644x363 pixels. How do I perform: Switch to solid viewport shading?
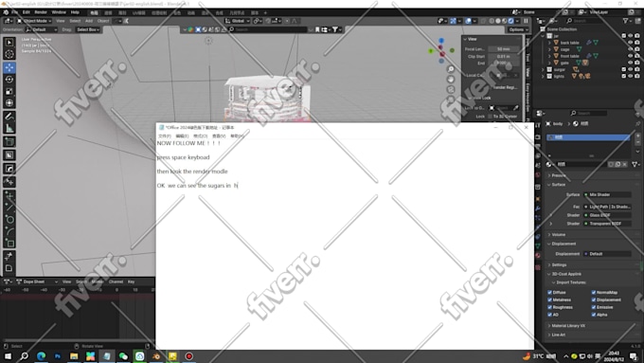[x=498, y=21]
